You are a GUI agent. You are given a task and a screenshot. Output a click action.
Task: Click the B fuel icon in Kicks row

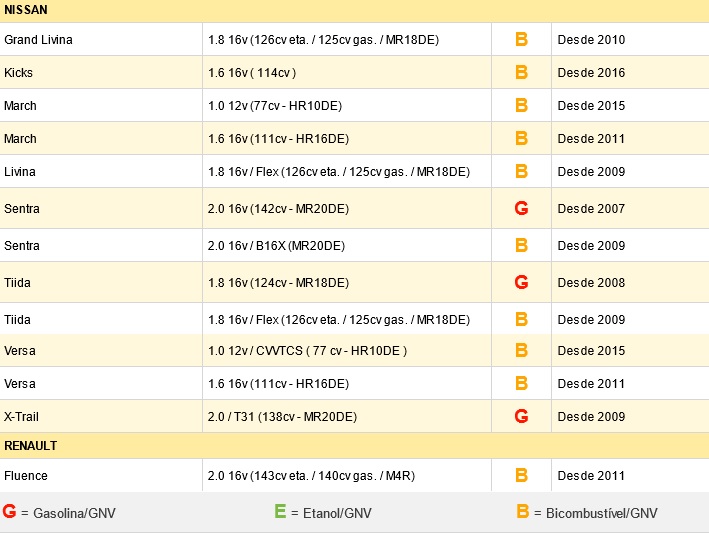point(521,72)
